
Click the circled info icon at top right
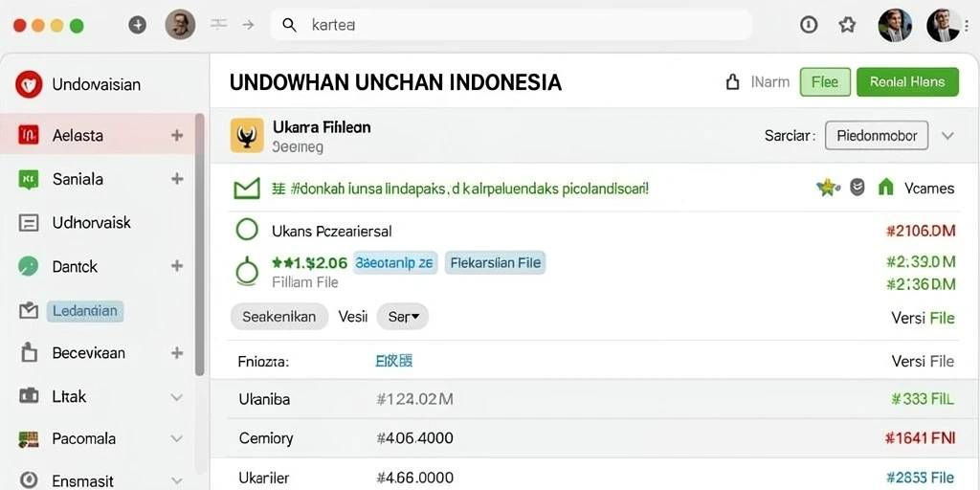(809, 25)
